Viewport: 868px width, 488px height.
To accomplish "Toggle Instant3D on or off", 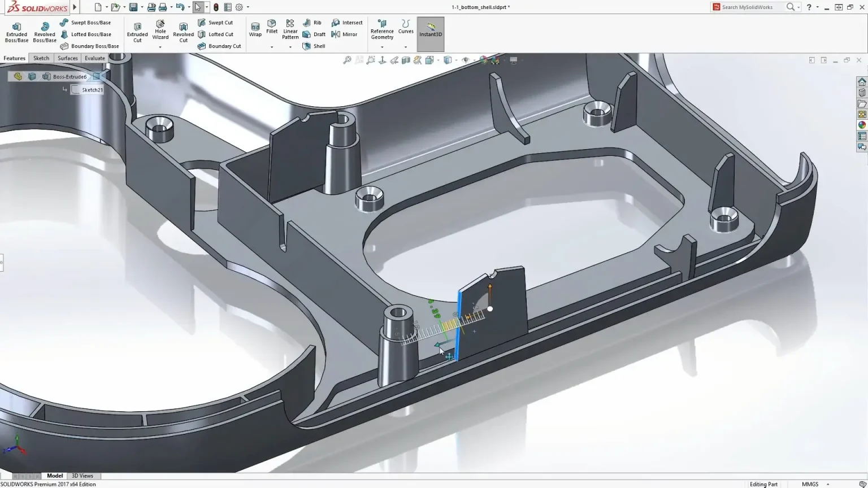I will pyautogui.click(x=430, y=33).
